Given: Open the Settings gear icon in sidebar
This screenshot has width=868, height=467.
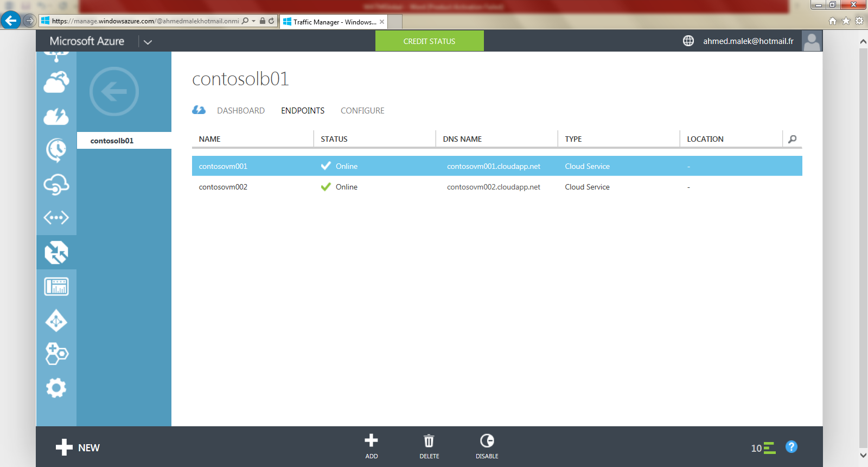Looking at the screenshot, I should [x=56, y=388].
